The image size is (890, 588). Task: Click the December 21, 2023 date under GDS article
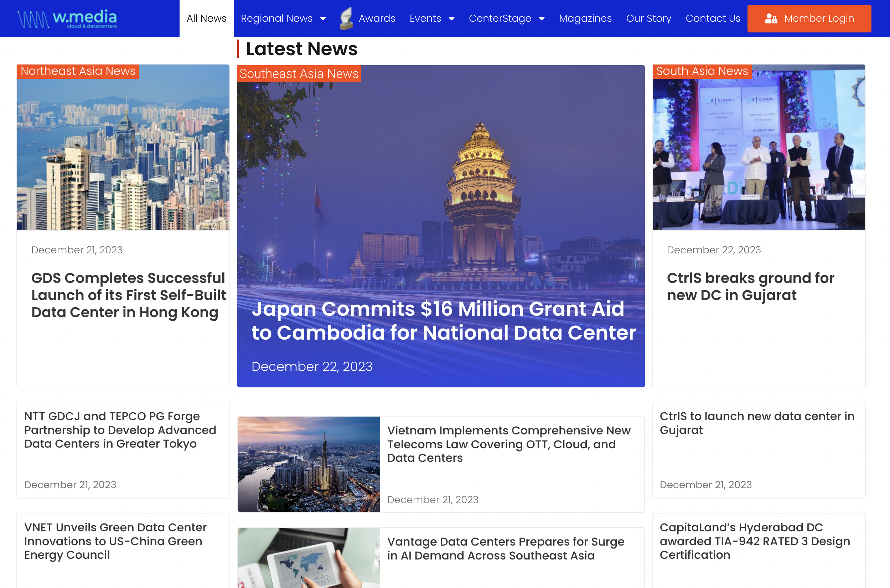77,250
